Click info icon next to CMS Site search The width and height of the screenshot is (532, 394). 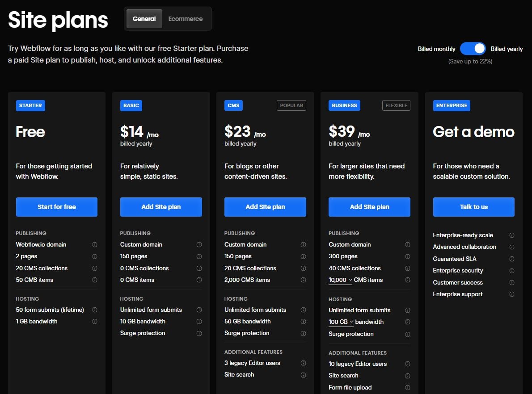coord(303,375)
